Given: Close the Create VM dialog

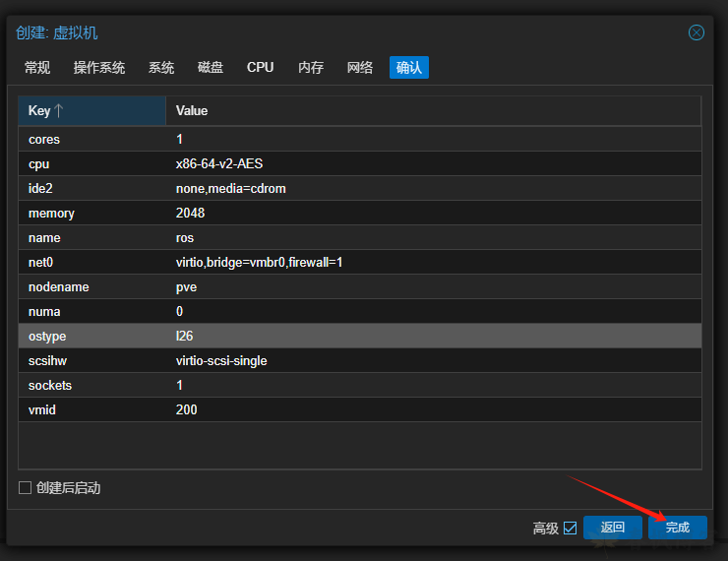Looking at the screenshot, I should (696, 32).
